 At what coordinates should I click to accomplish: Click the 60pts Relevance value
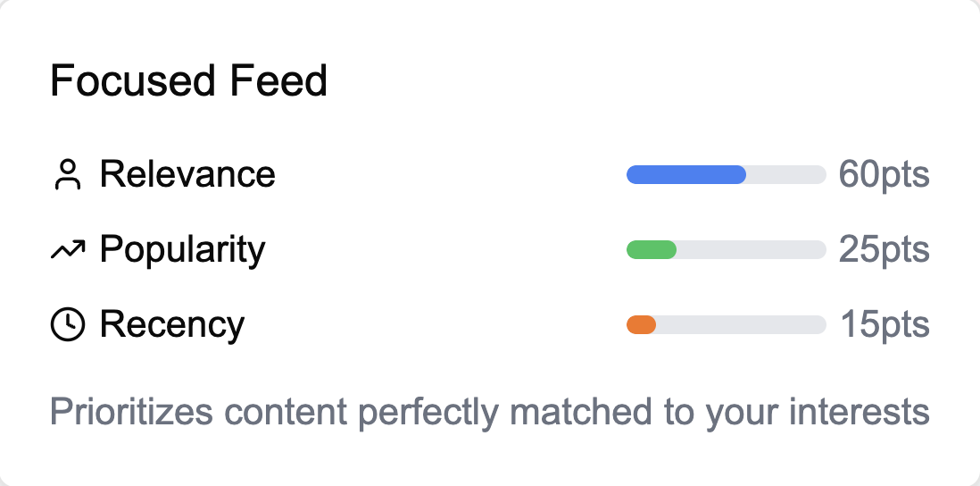click(884, 175)
